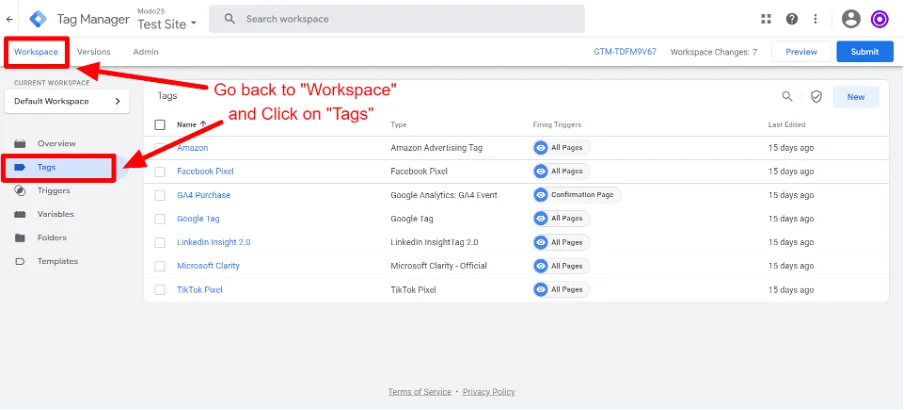
Task: Click the eye icon on Confirmation Page trigger
Action: click(x=540, y=195)
